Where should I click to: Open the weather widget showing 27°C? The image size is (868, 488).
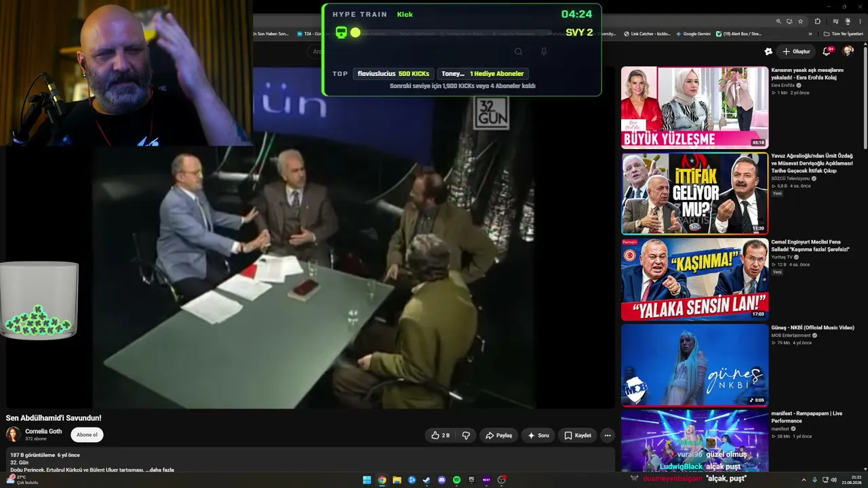point(22,480)
